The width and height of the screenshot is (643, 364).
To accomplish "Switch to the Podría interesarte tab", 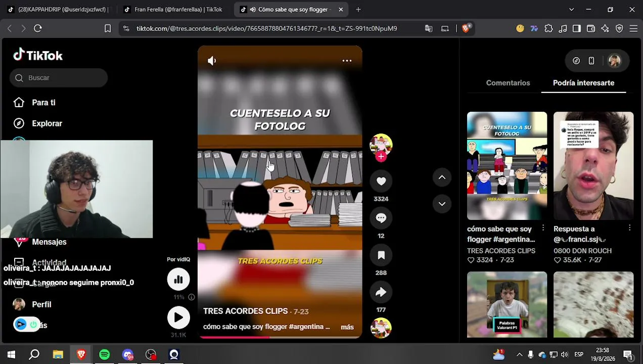I will pyautogui.click(x=583, y=83).
